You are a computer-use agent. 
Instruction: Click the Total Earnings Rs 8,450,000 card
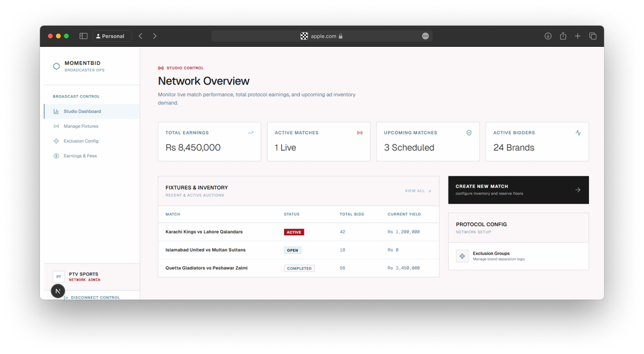tap(209, 142)
